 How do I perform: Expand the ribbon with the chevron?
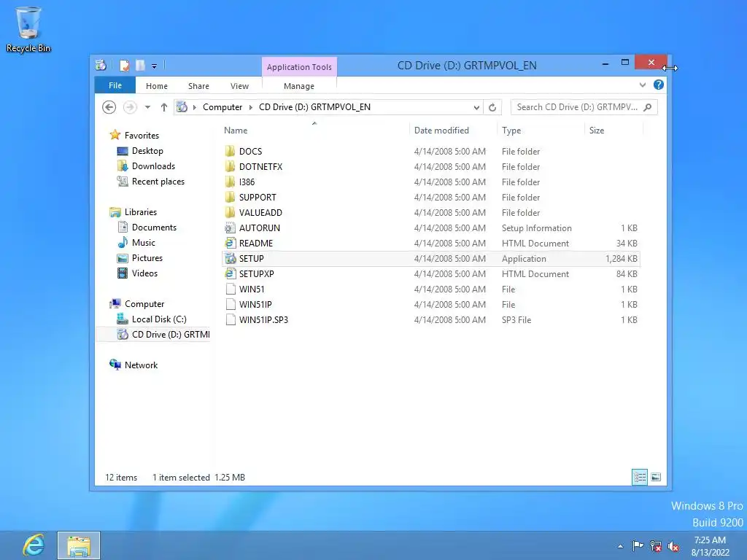[x=643, y=85]
